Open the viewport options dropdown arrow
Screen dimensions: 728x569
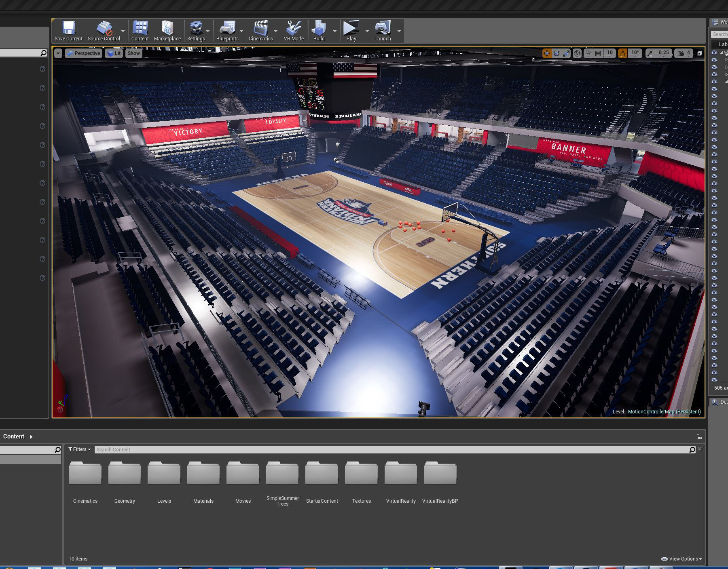point(58,53)
